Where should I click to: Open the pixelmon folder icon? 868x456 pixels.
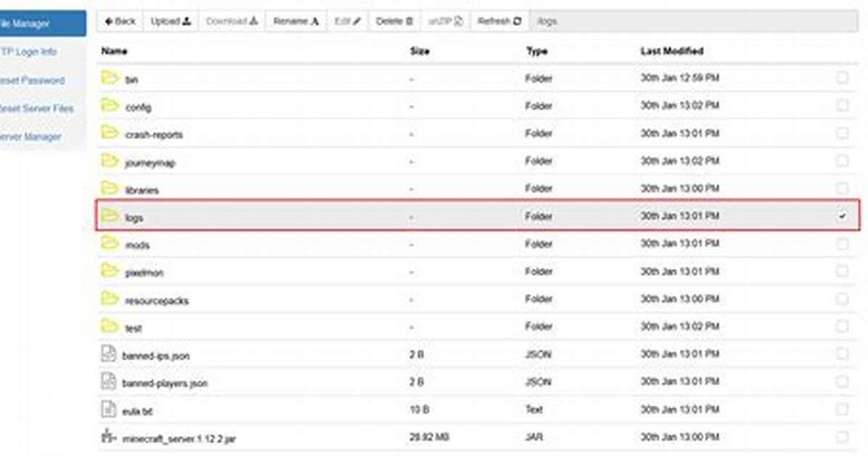pos(110,270)
